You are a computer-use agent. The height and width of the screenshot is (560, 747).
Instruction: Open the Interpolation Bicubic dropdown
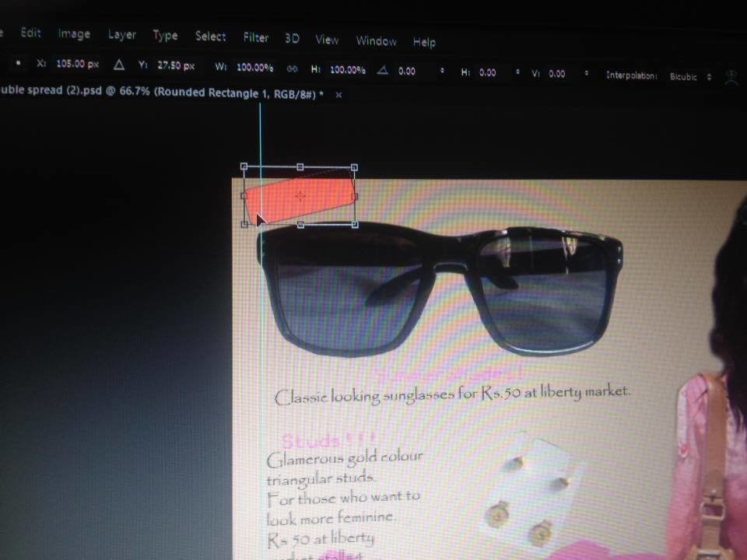coord(690,77)
